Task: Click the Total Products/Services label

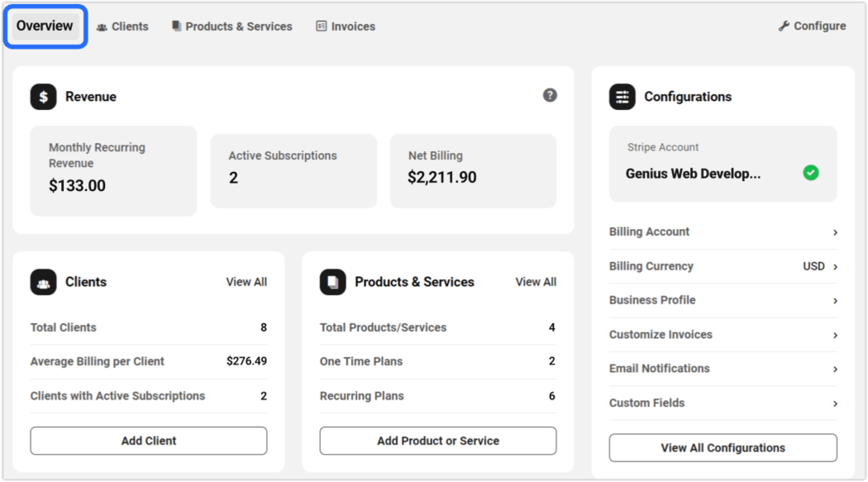Action: [383, 327]
